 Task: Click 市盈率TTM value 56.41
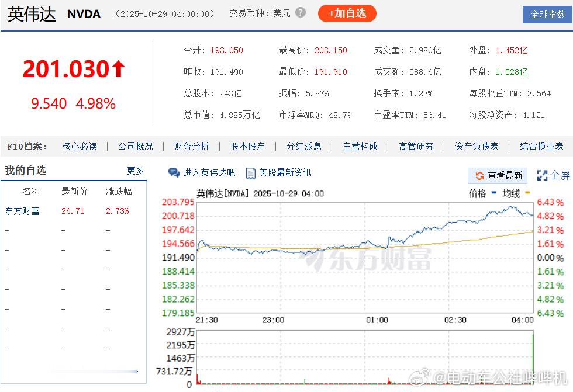[434, 115]
